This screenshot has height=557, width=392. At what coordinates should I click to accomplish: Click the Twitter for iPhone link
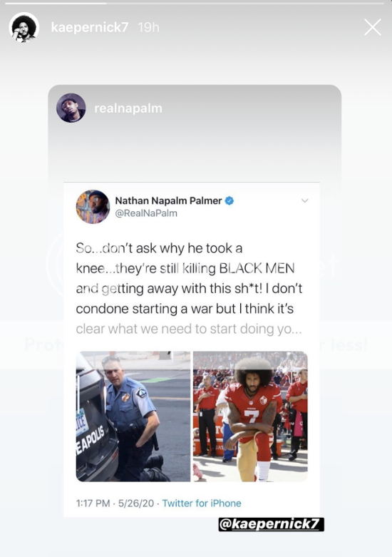click(202, 504)
